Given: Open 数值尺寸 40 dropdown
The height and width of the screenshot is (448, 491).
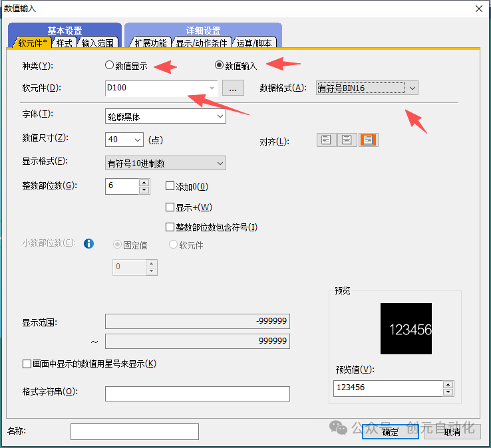Looking at the screenshot, I should 138,140.
